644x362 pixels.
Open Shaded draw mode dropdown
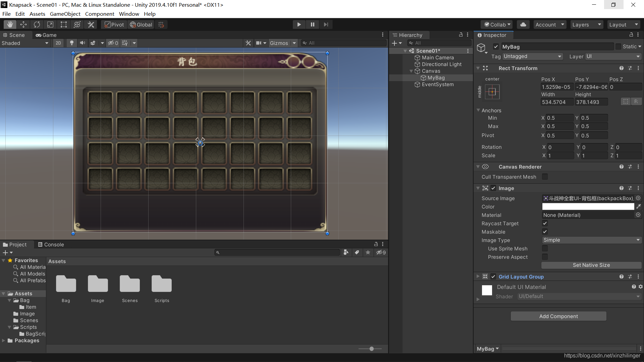click(x=25, y=43)
